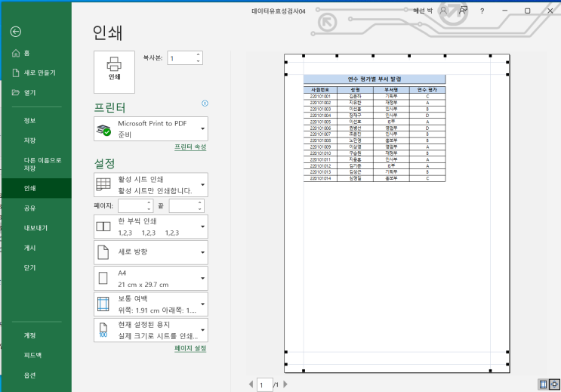Click the large 인쇄 print button

pos(114,72)
